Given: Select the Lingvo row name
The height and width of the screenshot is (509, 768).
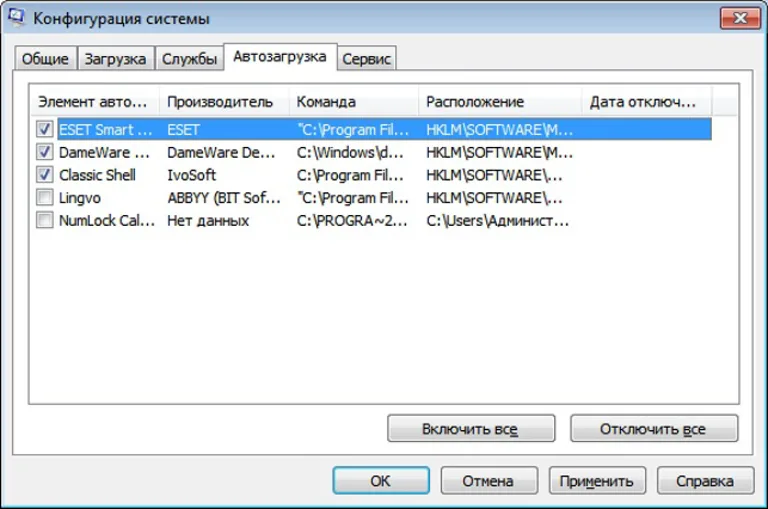Looking at the screenshot, I should pyautogui.click(x=80, y=198).
